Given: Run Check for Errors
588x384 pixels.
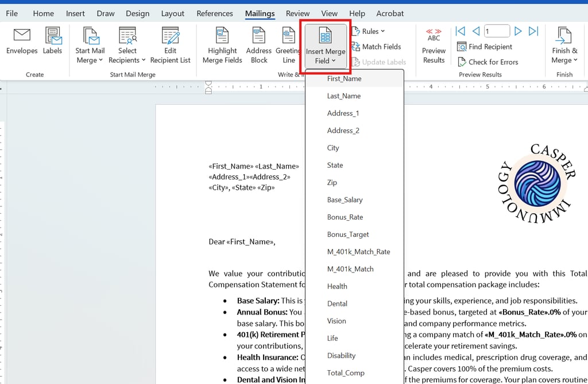Looking at the screenshot, I should point(488,62).
